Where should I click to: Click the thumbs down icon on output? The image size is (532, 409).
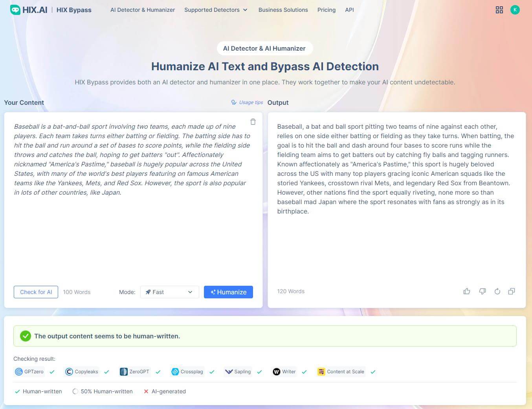(482, 291)
